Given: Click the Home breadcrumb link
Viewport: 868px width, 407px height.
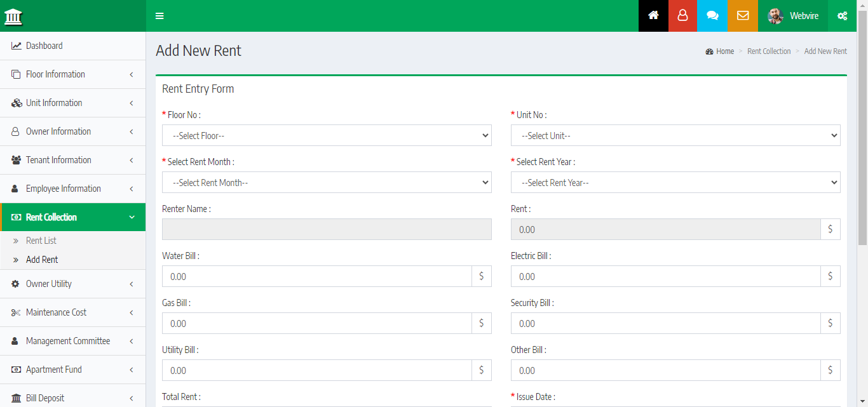Looking at the screenshot, I should 724,51.
